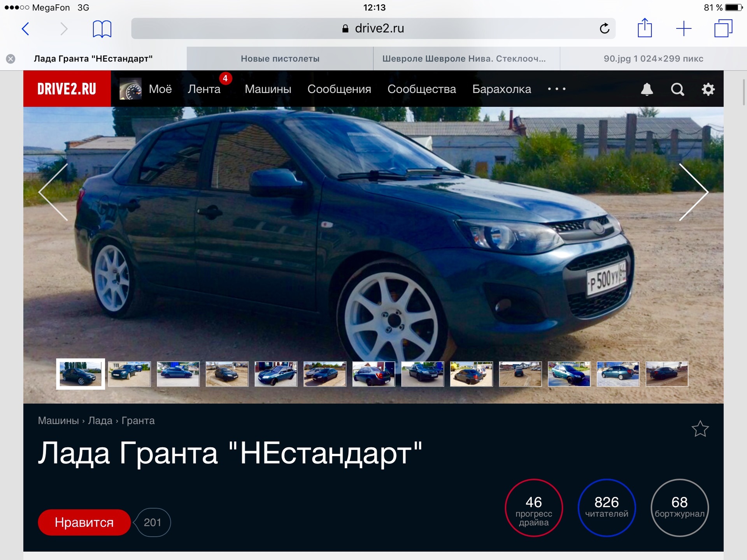Screen dimensions: 747x560
Task: Select the twelfth gallery thumbnail
Action: click(618, 374)
